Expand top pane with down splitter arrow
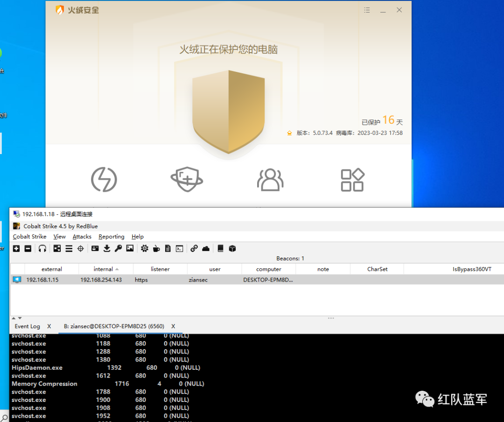 pos(20,318)
